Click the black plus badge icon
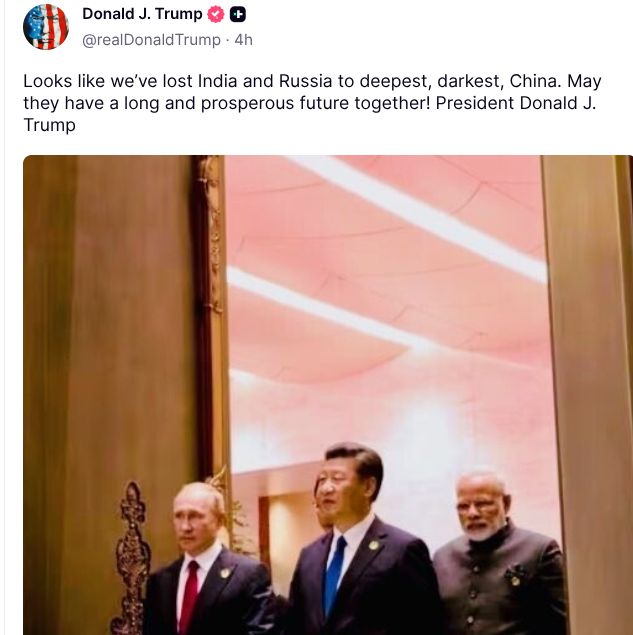This screenshot has width=633, height=635. pyautogui.click(x=238, y=15)
